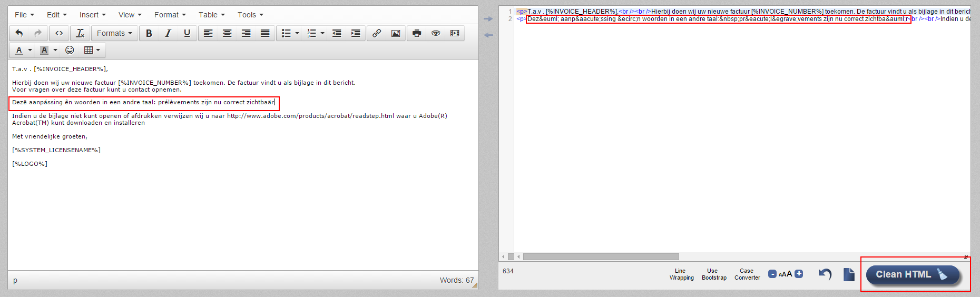
Task: Expand the bullet list style dropdown arrow
Action: (297, 33)
